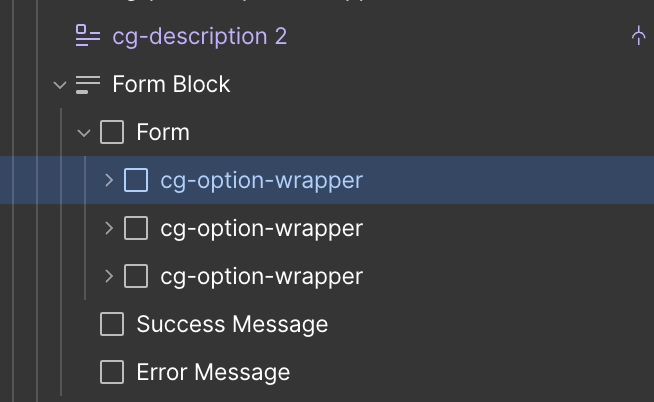Select the Form element label
The width and height of the screenshot is (654, 402).
click(x=163, y=132)
